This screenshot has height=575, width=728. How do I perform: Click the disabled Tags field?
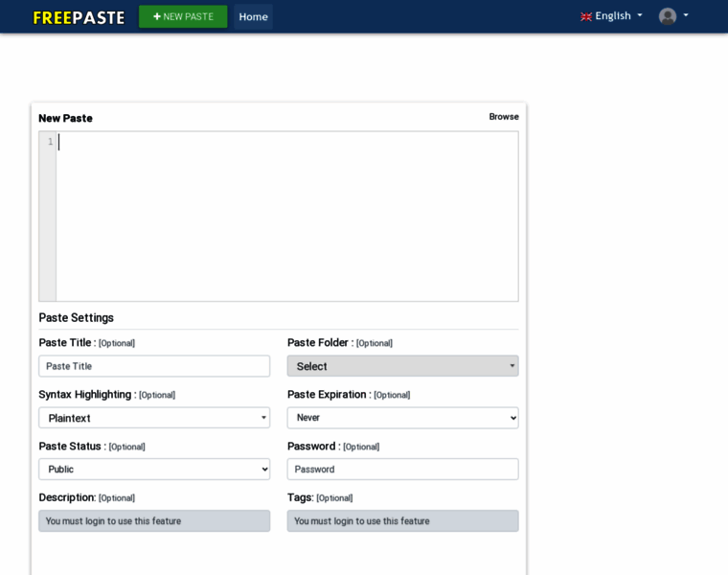click(402, 521)
